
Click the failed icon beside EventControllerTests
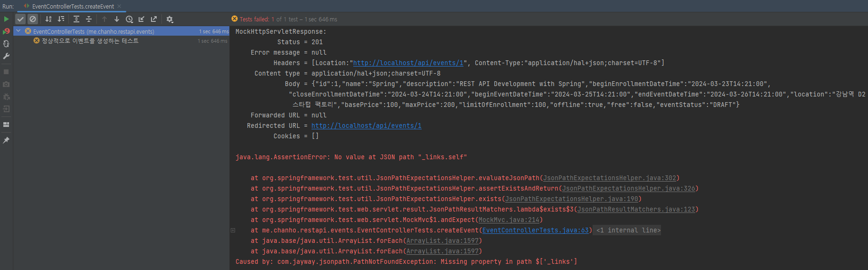click(x=28, y=31)
